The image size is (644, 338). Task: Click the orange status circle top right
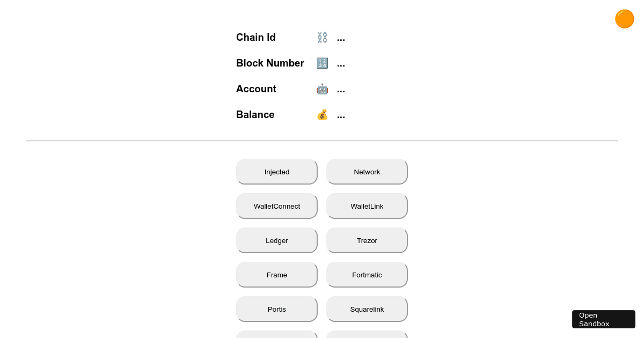point(624,19)
